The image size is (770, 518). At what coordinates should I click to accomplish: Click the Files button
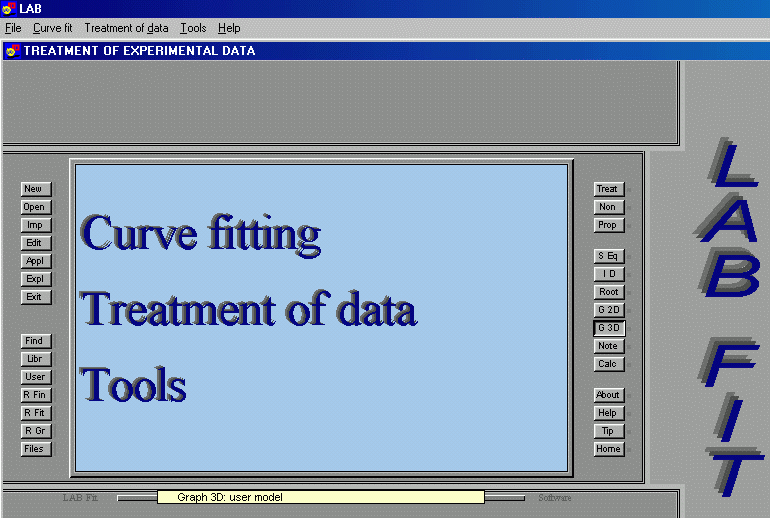(x=36, y=449)
